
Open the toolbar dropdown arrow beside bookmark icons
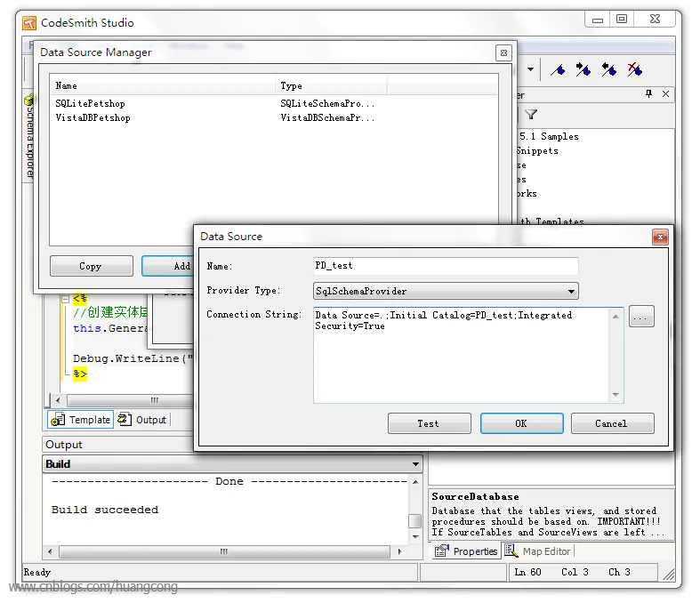(531, 69)
